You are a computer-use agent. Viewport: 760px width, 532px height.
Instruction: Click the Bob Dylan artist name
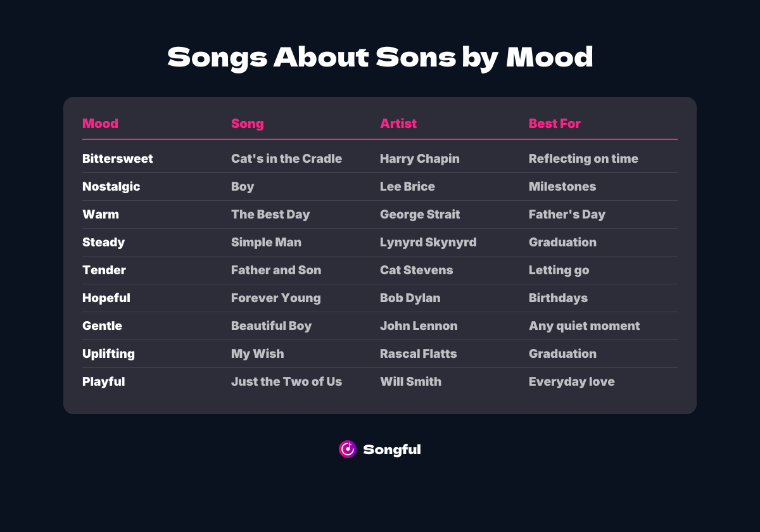410,298
